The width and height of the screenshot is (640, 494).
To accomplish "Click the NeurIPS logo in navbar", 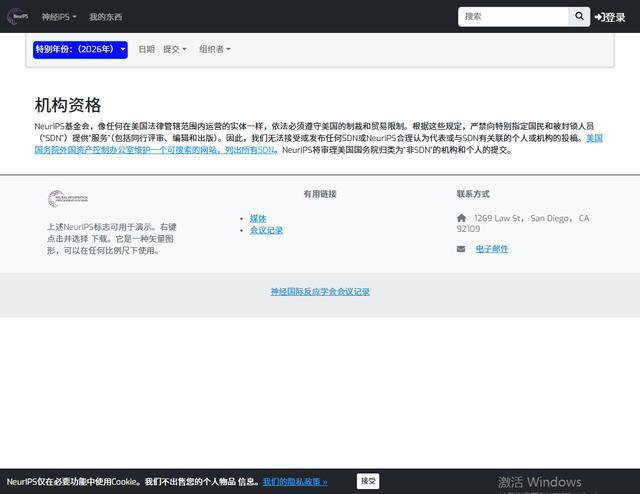I will [18, 17].
